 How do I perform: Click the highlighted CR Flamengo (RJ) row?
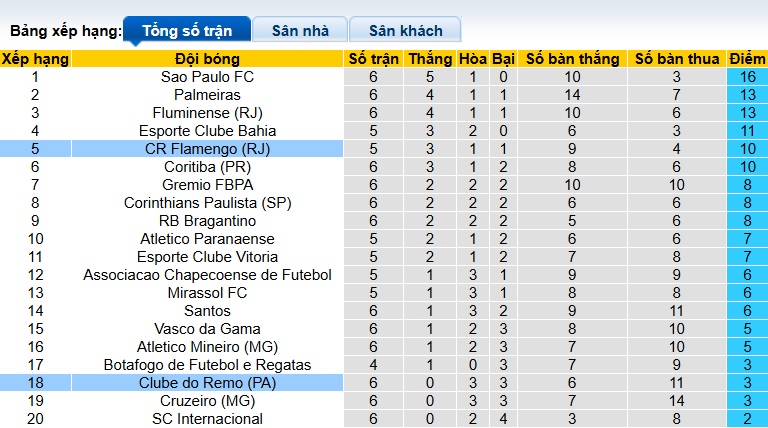(x=207, y=148)
